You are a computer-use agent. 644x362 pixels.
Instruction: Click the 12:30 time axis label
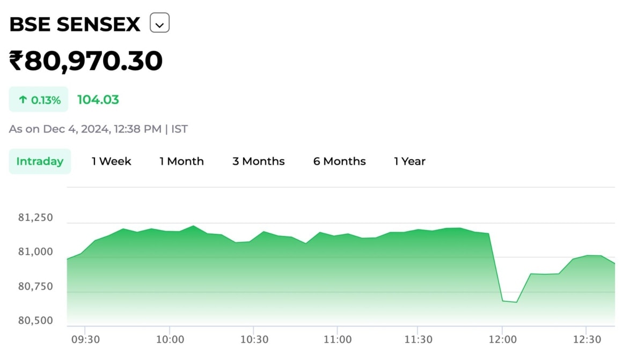pos(587,339)
